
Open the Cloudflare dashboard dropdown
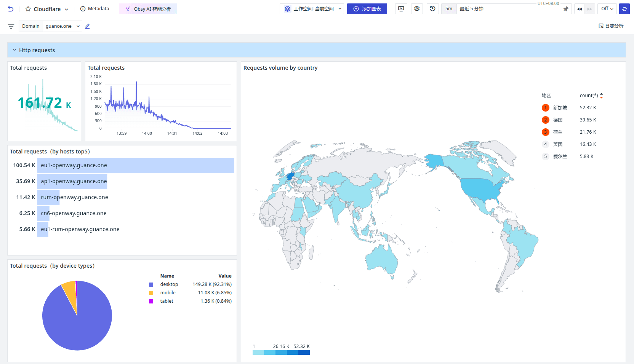click(67, 8)
